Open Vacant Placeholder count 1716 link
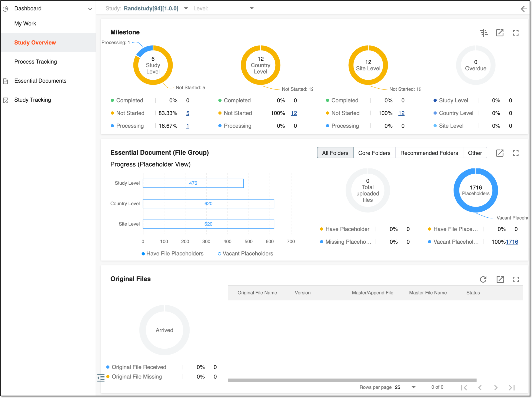Viewport: 532px width, 398px height. [512, 242]
